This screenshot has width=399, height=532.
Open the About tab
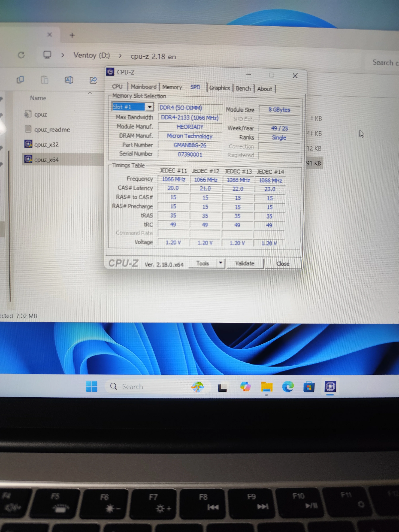click(x=265, y=89)
